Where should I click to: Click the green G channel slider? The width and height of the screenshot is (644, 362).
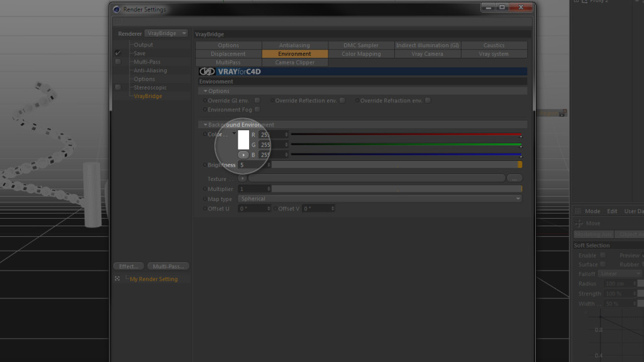[406, 145]
